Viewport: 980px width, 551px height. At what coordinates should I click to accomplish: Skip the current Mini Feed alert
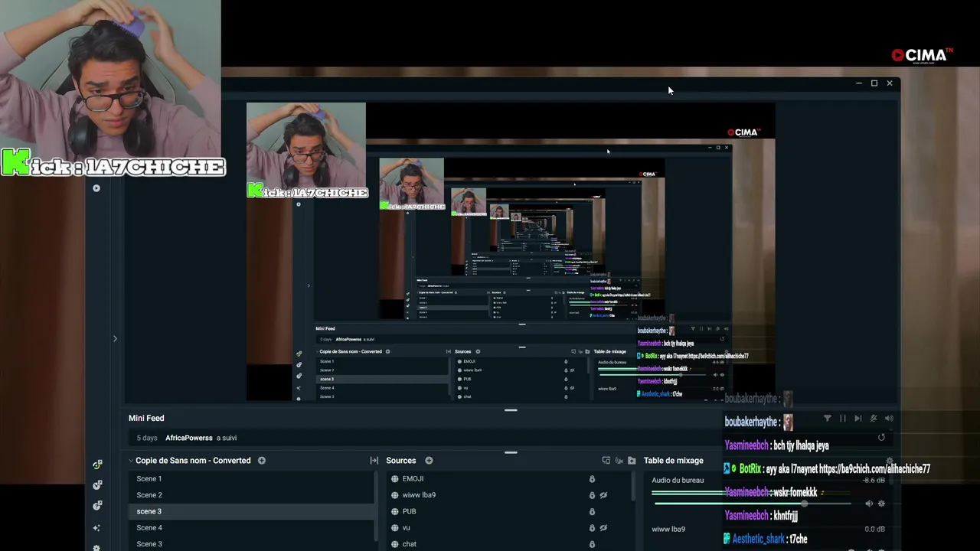858,419
